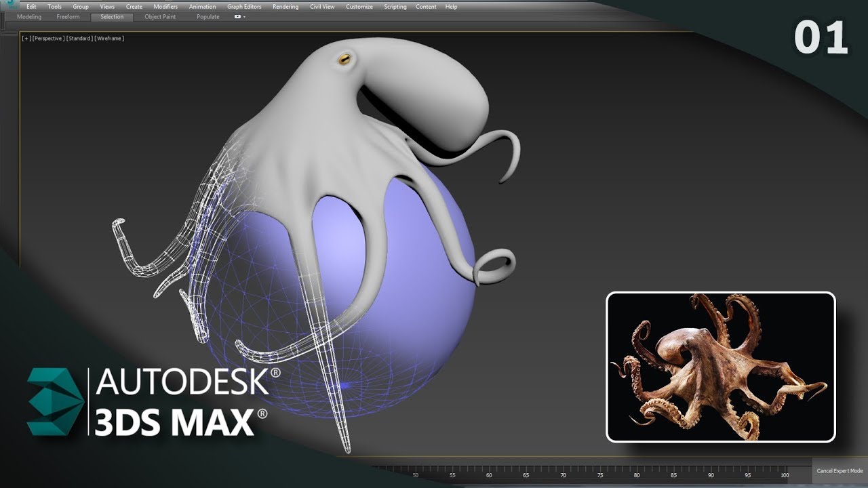Image resolution: width=868 pixels, height=488 pixels.
Task: Open the Graph Editors menu
Action: click(245, 7)
